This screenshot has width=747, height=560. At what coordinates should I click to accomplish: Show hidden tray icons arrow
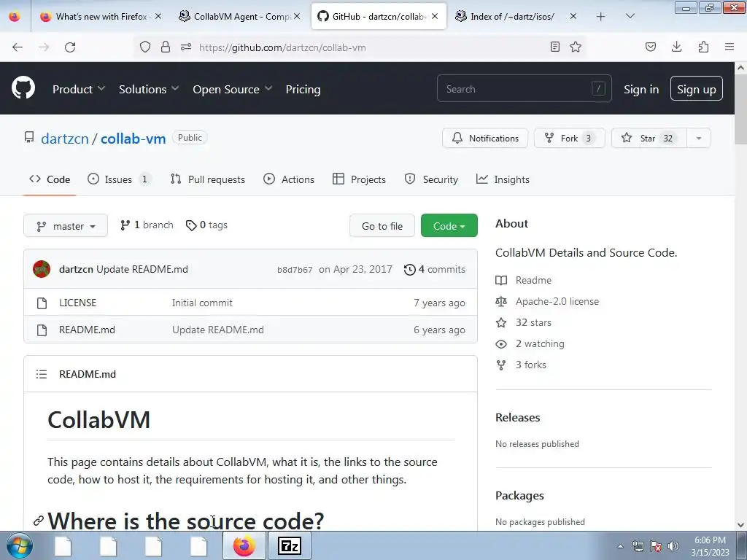pos(620,546)
